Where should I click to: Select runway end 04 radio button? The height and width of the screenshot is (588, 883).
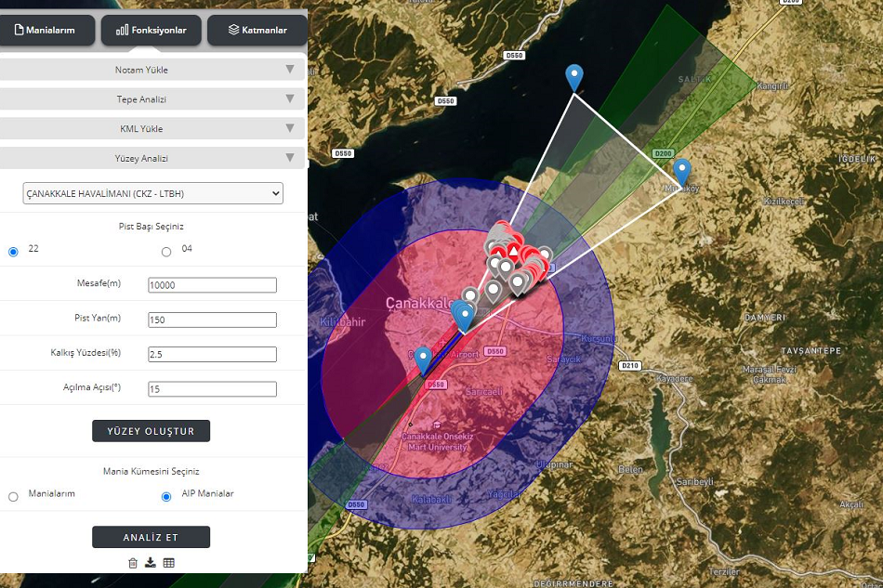(166, 252)
